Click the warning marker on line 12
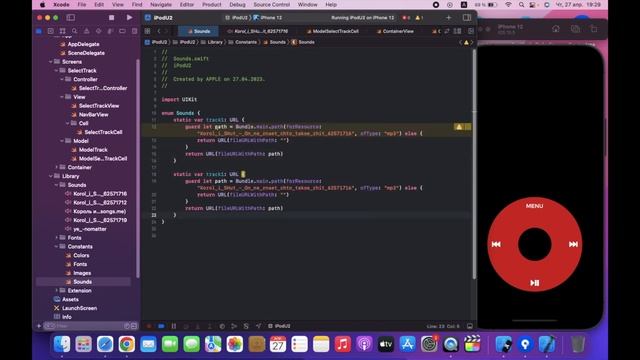The height and width of the screenshot is (360, 640). coord(459,127)
